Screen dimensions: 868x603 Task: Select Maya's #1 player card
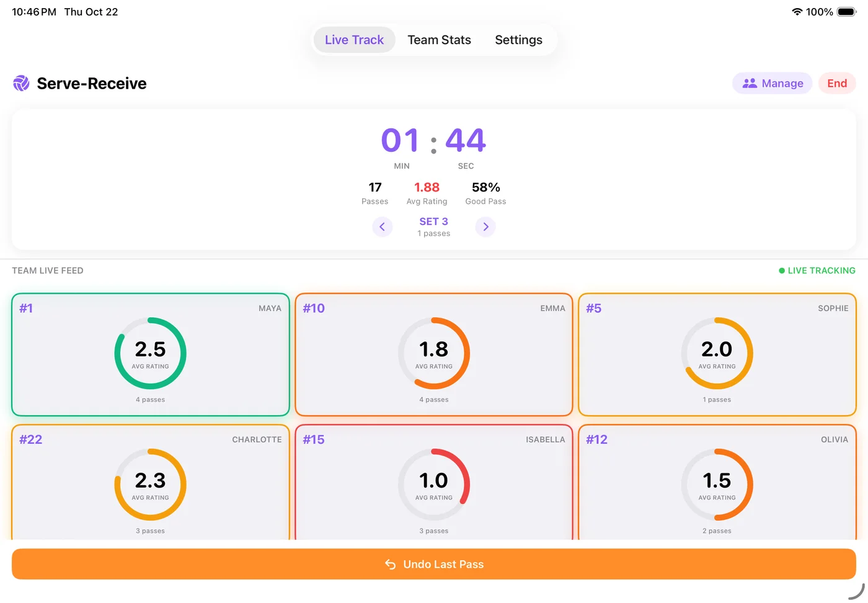click(x=151, y=354)
